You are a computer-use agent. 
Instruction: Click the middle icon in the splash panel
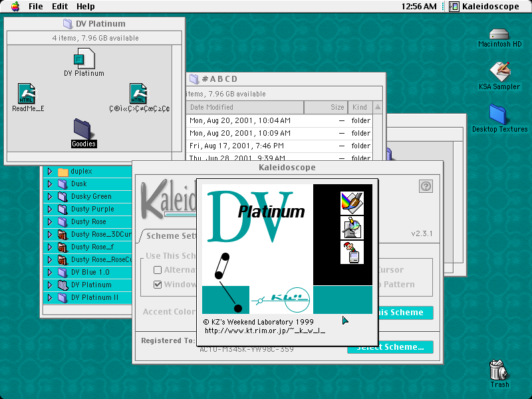(352, 227)
